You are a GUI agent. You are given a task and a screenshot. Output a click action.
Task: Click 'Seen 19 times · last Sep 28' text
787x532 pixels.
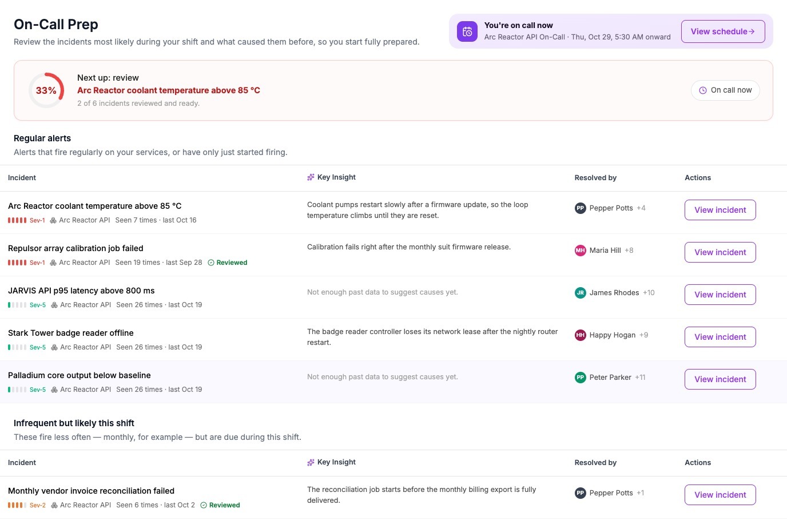pos(159,263)
